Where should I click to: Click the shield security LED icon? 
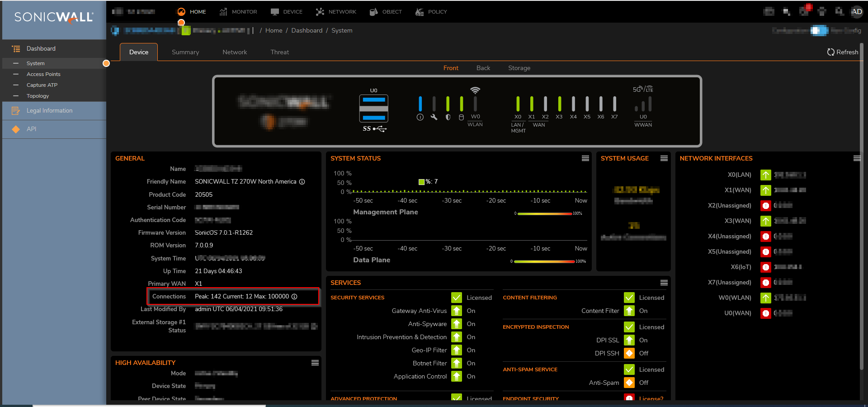(x=448, y=117)
